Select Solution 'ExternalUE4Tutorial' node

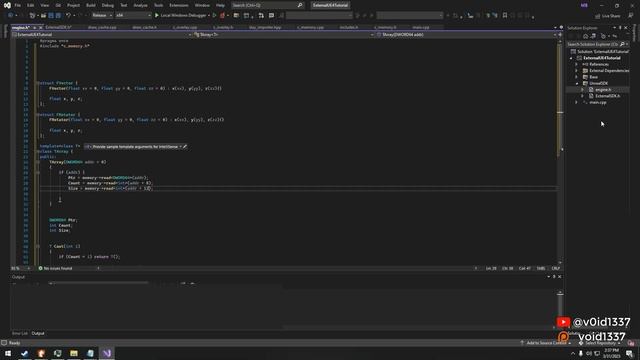pos(600,51)
